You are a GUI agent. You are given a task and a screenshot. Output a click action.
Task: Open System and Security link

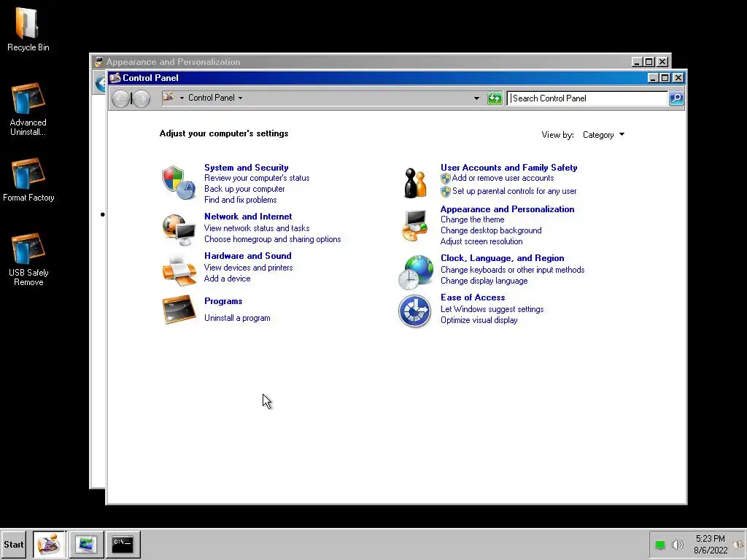click(247, 168)
